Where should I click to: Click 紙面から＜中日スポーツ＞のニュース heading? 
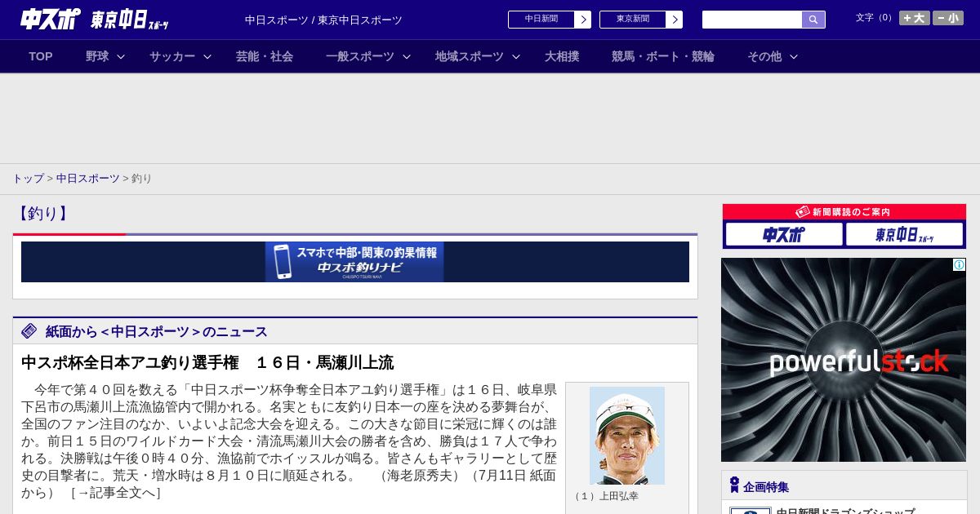point(157,331)
